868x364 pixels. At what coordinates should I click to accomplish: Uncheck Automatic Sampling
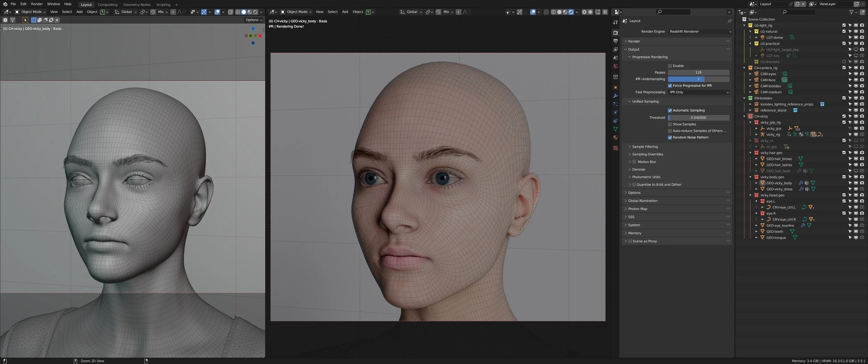coord(670,111)
